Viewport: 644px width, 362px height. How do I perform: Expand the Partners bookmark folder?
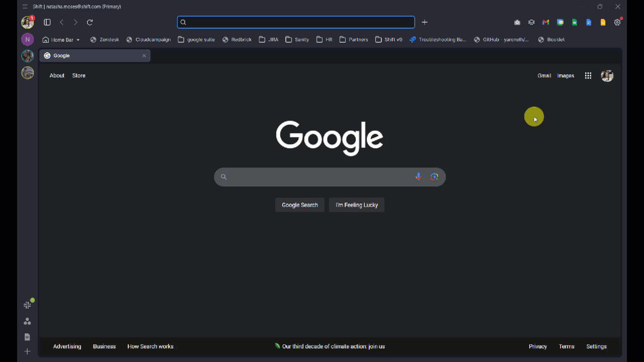pos(354,40)
